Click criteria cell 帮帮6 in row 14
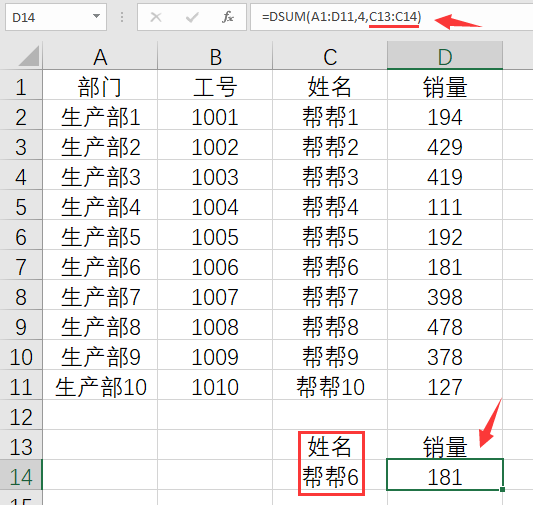Viewport: 533px width, 505px height. pyautogui.click(x=330, y=475)
